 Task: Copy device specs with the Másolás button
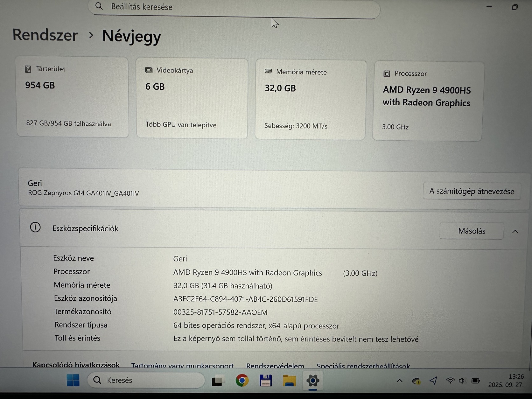click(472, 231)
